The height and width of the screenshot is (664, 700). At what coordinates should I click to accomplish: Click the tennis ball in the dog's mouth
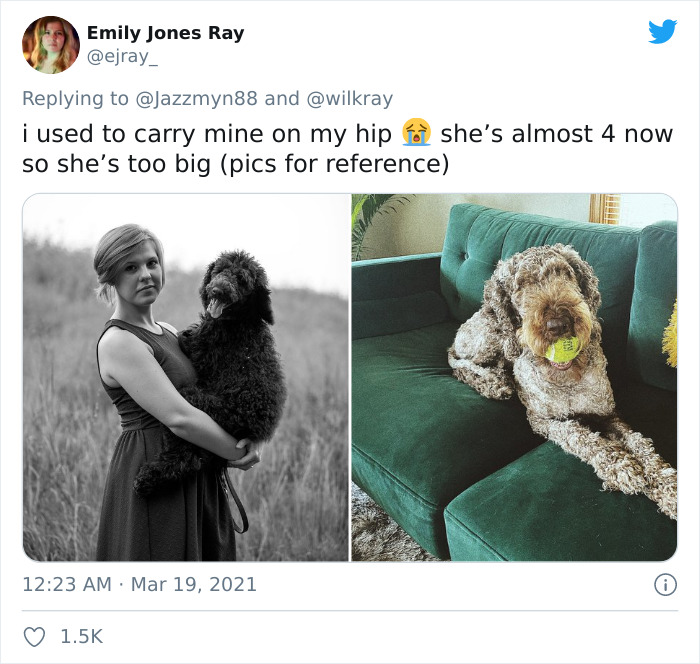point(562,349)
